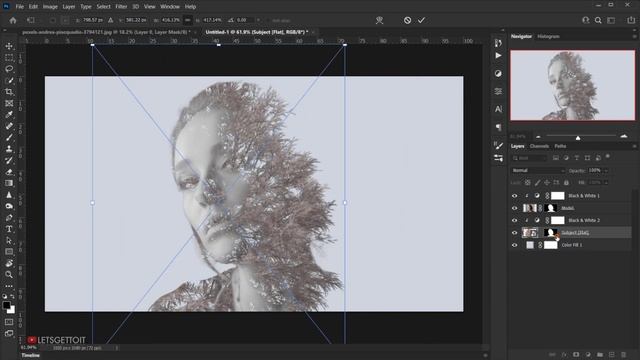Click the Home icon in options bar
This screenshot has width=640, height=360.
13,20
